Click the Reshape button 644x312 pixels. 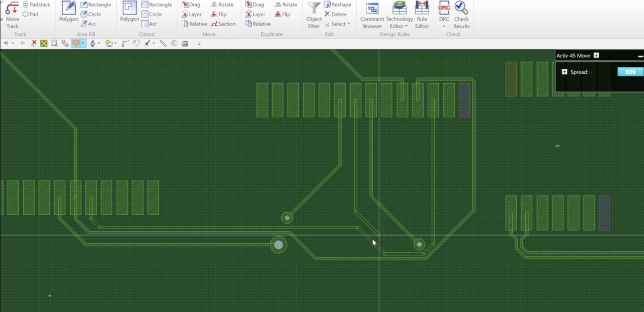click(x=337, y=5)
